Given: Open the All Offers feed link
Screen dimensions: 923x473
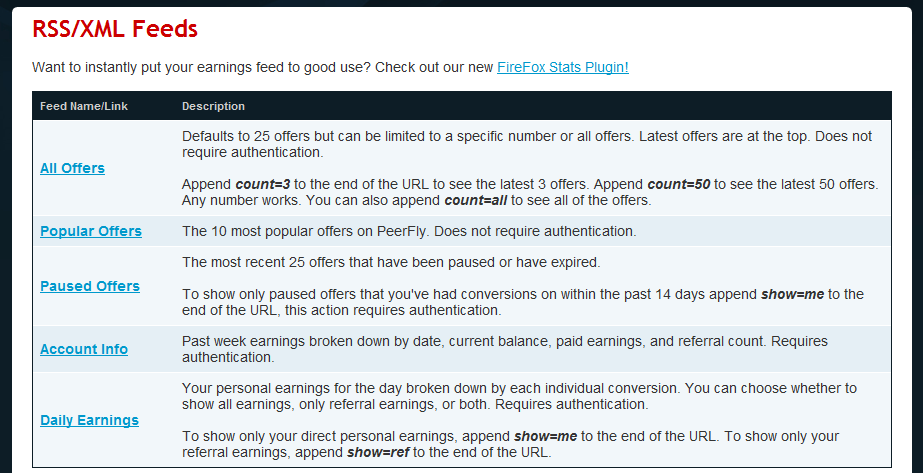Looking at the screenshot, I should pyautogui.click(x=72, y=168).
